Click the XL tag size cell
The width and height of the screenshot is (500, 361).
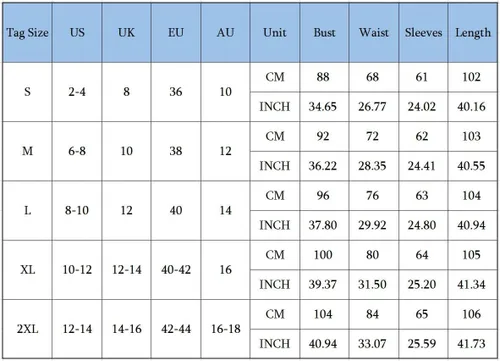(x=27, y=270)
